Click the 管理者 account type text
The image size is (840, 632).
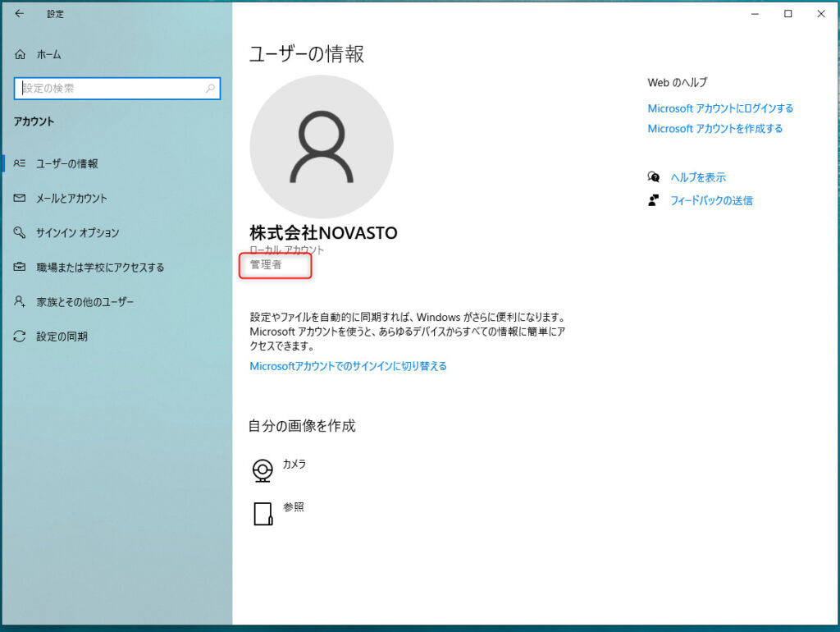pyautogui.click(x=266, y=264)
